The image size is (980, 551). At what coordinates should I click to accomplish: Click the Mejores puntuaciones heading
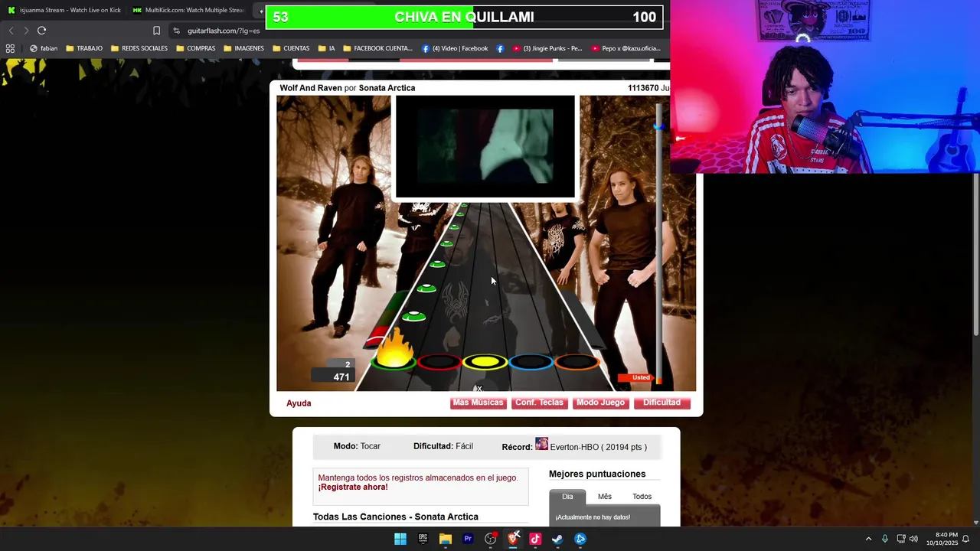[597, 474]
